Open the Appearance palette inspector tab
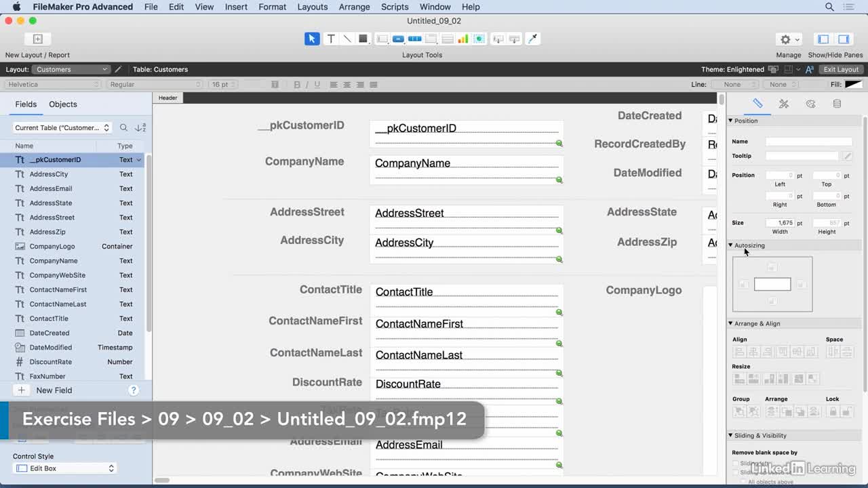Screen dimensions: 868x488 click(x=810, y=104)
